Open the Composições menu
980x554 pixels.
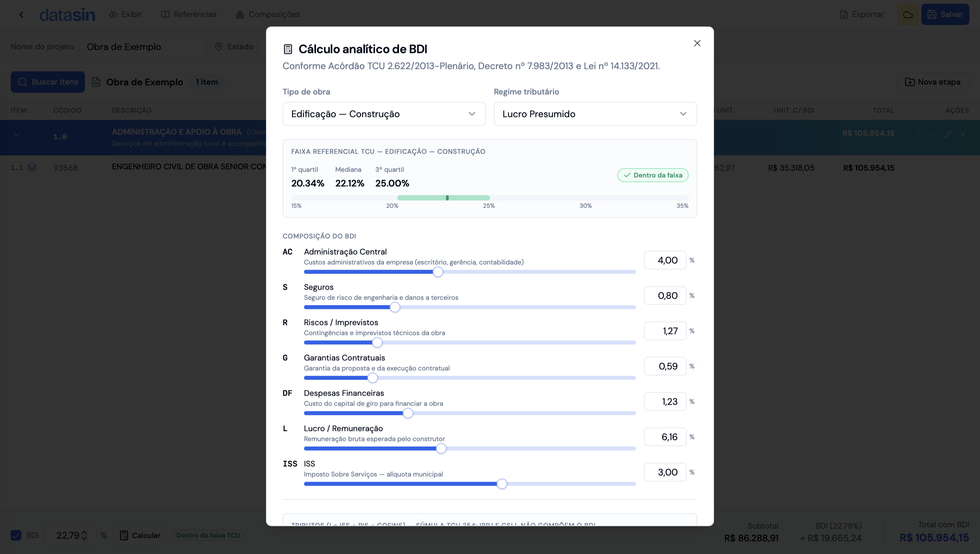(x=267, y=14)
